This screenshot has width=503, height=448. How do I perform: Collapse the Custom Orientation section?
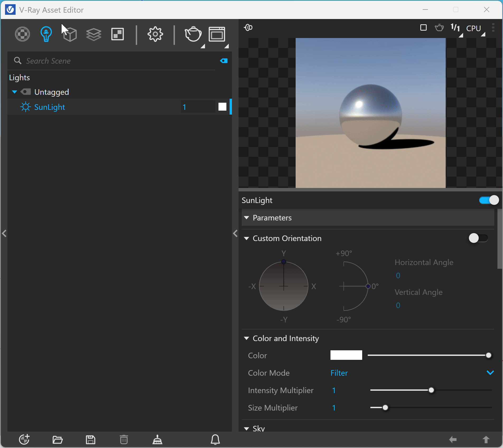(x=246, y=238)
